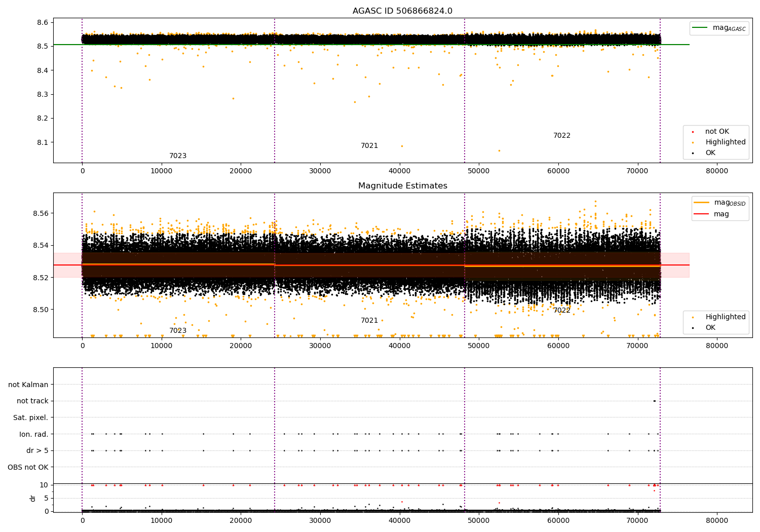
Task: Click the '7023' annotation in Magnitude Estimates plot
Action: click(178, 331)
